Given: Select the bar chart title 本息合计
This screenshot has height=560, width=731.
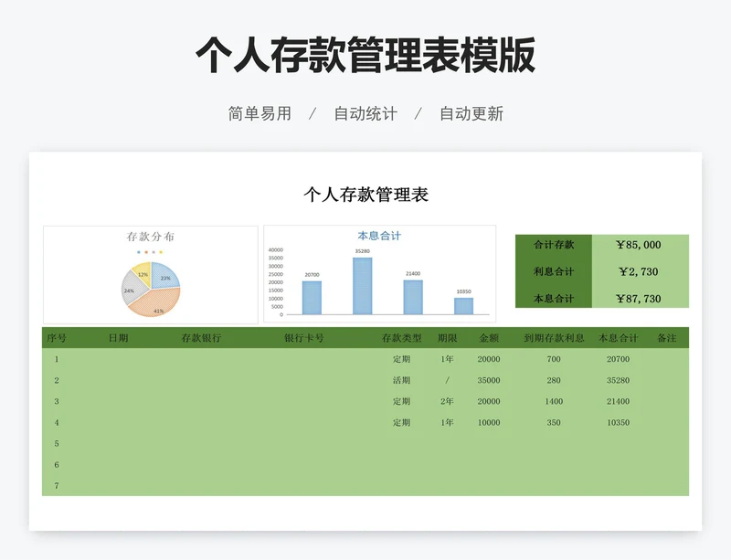Looking at the screenshot, I should coord(379,236).
